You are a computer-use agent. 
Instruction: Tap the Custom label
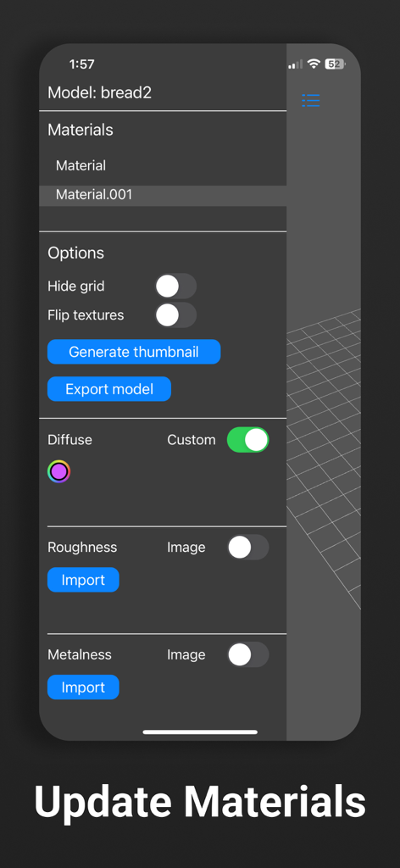192,440
